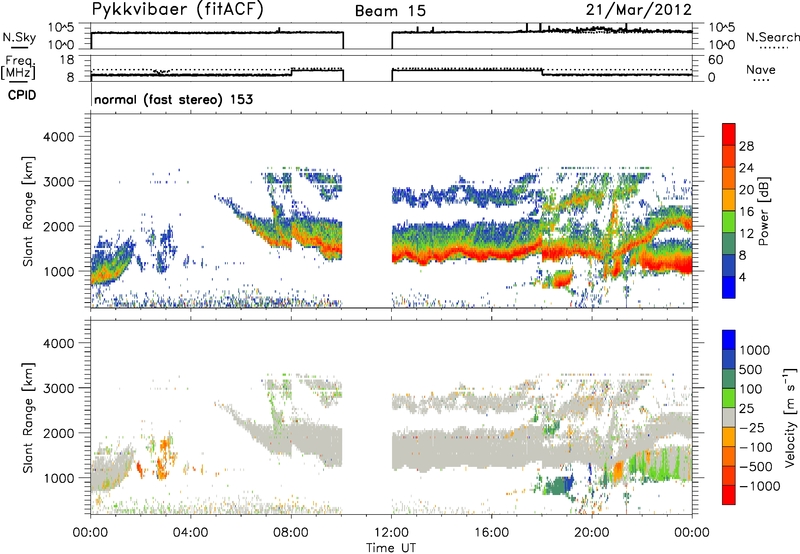
Task: Click 'normal (fast stereo) 153' text
Action: pyautogui.click(x=173, y=99)
